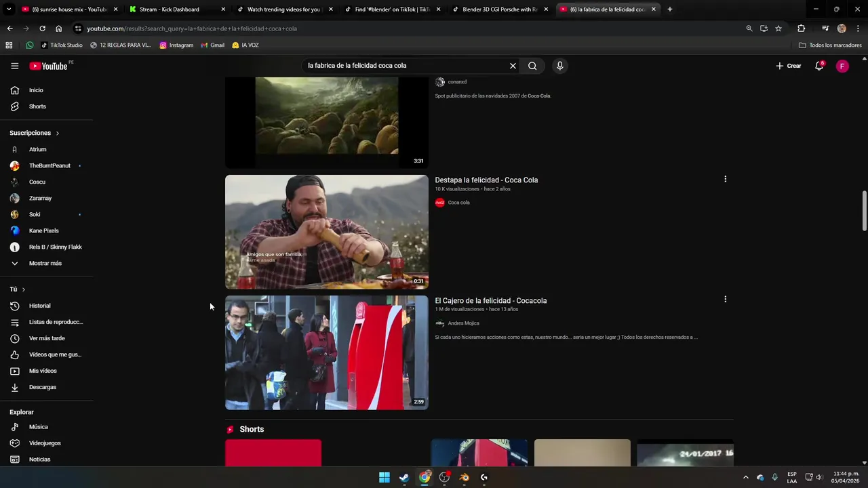Screen dimensions: 868x488
Task: Open title Destapa la felicidad - Coca Cola
Action: pos(486,180)
